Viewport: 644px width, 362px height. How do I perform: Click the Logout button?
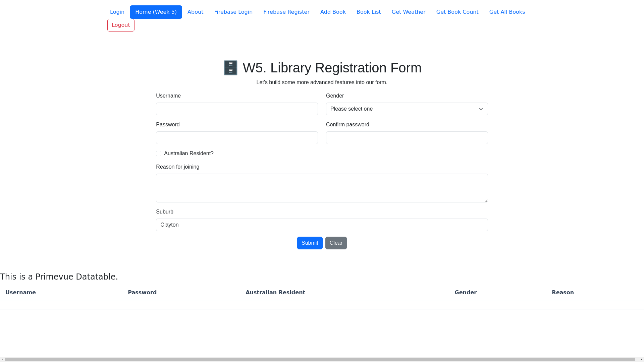121,25
